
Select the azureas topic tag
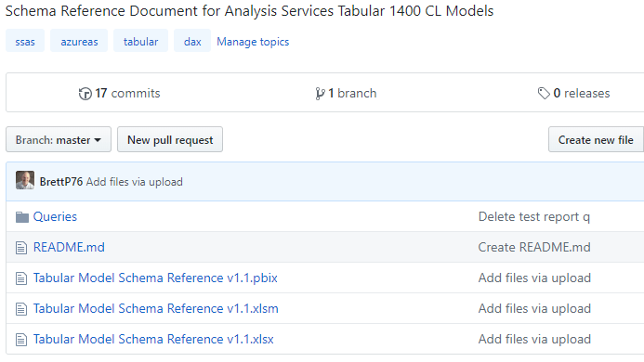click(x=79, y=41)
